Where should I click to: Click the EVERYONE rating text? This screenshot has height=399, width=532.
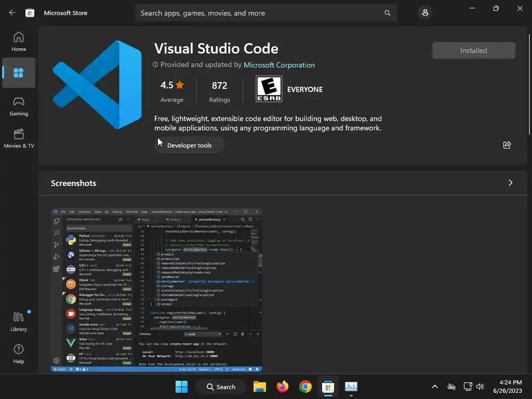coord(304,89)
